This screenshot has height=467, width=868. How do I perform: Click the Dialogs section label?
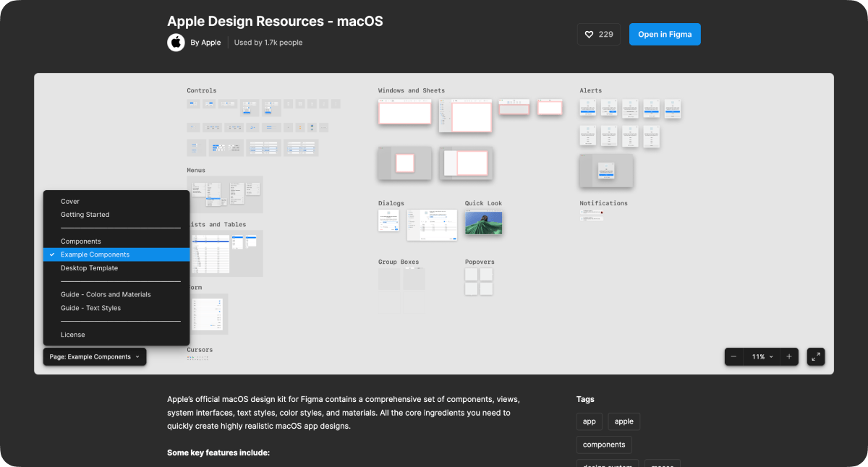coord(391,203)
